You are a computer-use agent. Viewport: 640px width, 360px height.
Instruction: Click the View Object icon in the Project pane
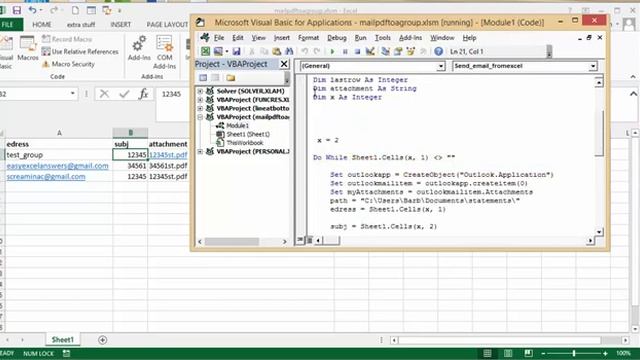click(216, 78)
